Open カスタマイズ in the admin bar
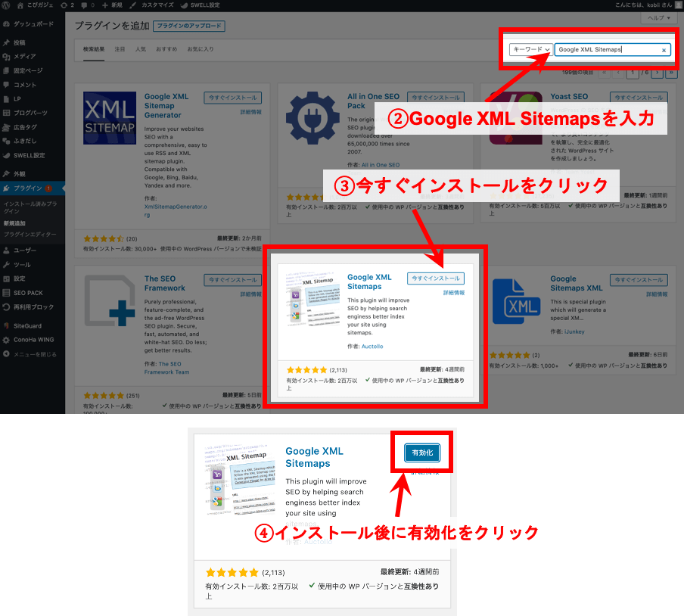 point(152,5)
